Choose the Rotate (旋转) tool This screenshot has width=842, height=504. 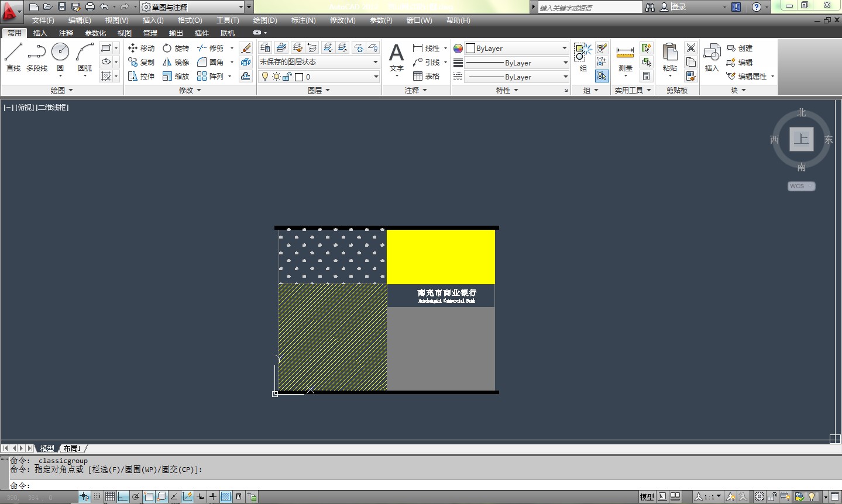click(176, 48)
